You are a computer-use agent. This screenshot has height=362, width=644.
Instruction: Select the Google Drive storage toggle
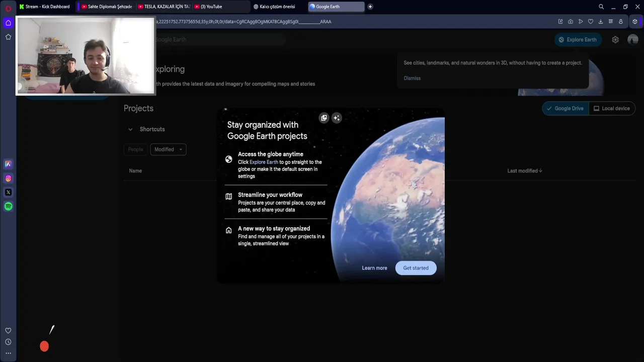click(566, 108)
